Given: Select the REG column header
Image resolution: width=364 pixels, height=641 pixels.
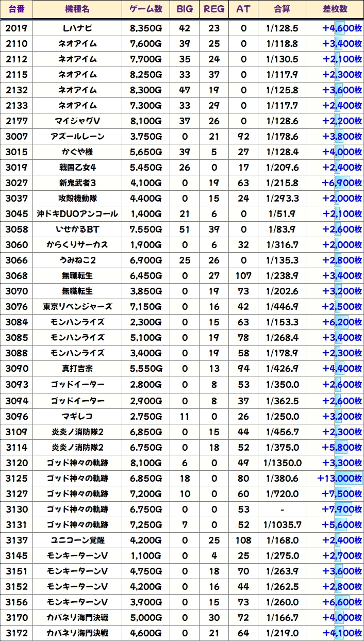Looking at the screenshot, I should pos(214,9).
